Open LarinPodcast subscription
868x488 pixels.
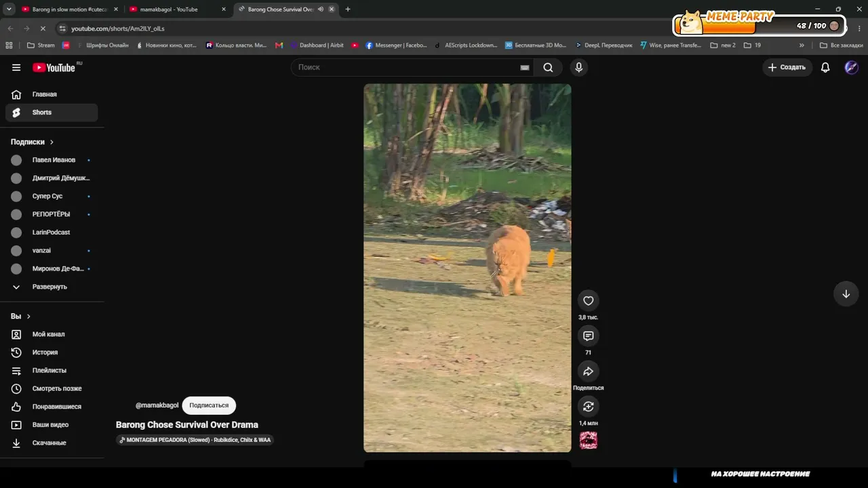point(52,232)
